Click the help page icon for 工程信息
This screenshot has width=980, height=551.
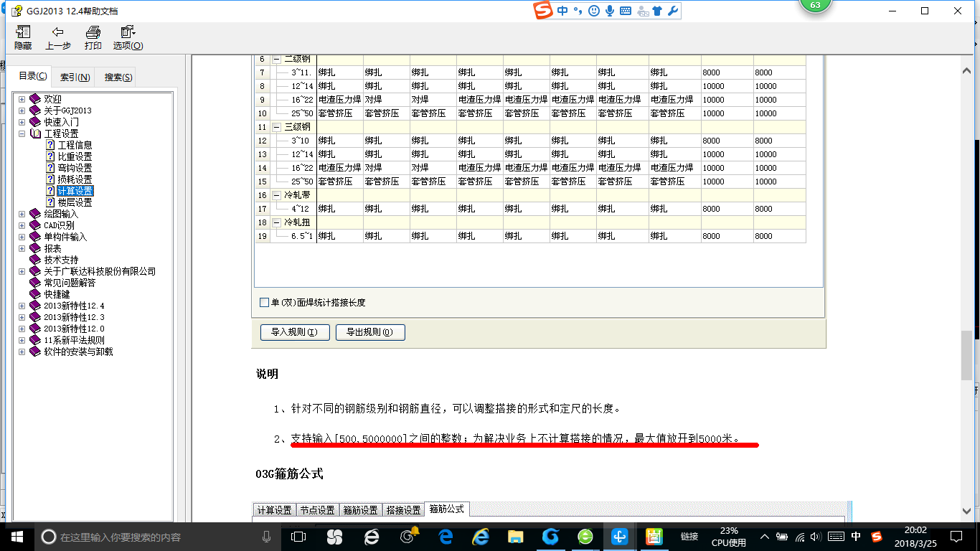[x=50, y=145]
